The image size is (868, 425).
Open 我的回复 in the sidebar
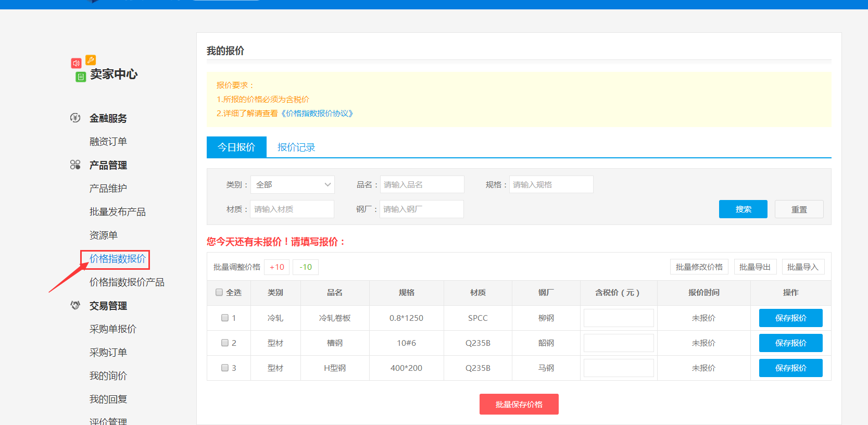click(x=108, y=399)
